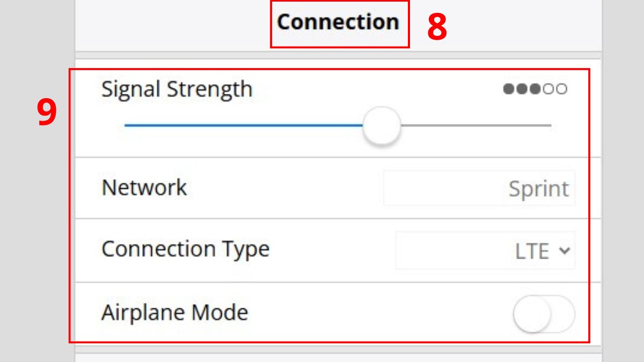The width and height of the screenshot is (644, 362).
Task: Click the last empty signal strength dot
Action: click(561, 89)
